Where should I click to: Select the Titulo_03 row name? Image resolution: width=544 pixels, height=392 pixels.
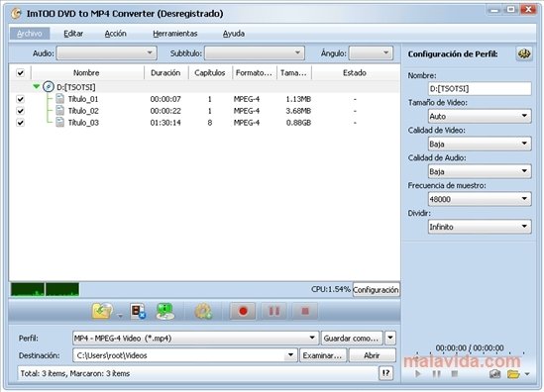(x=83, y=123)
